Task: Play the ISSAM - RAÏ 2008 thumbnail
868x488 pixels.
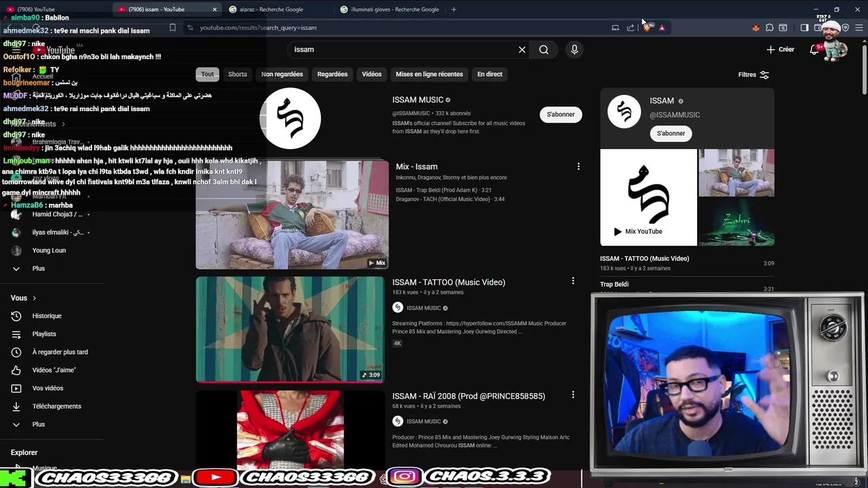Action: [x=290, y=429]
